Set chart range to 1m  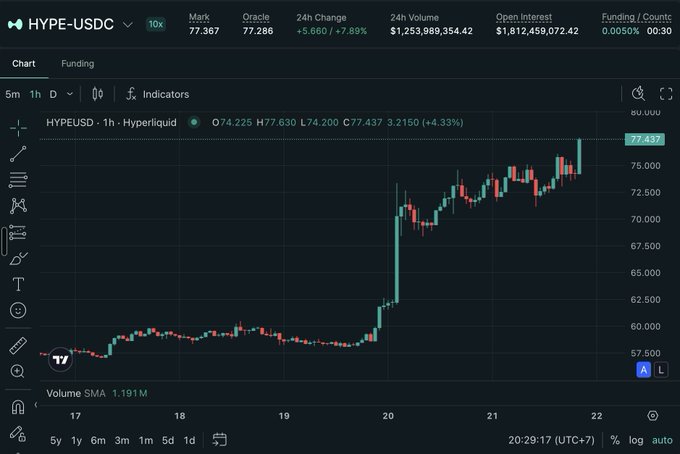[x=146, y=441]
